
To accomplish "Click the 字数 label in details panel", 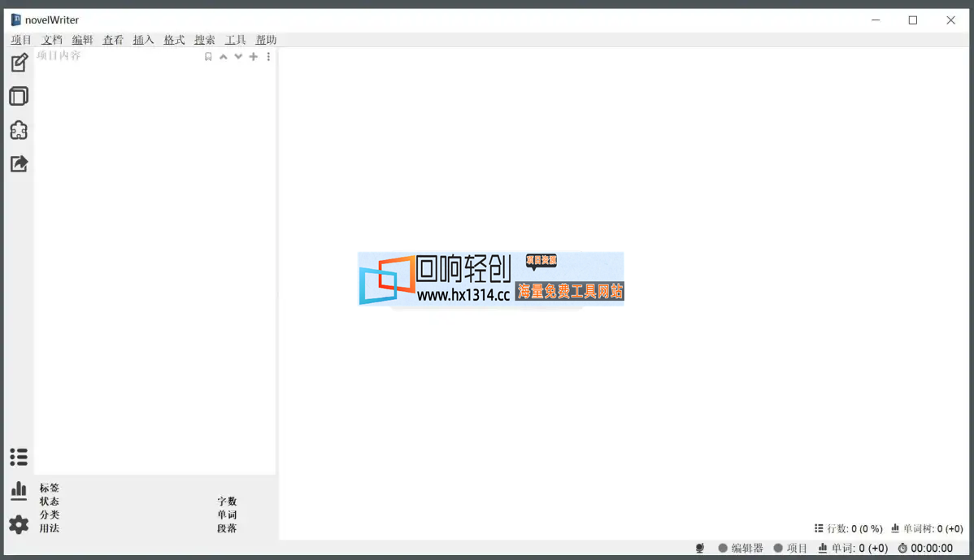I will pyautogui.click(x=228, y=501).
